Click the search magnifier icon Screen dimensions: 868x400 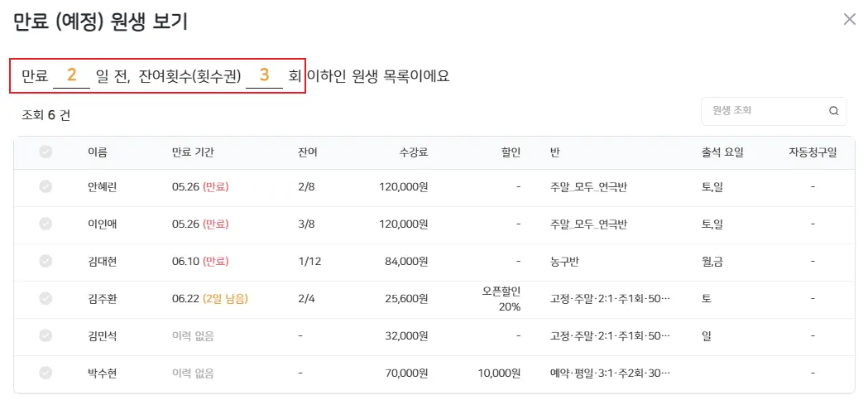(x=833, y=111)
